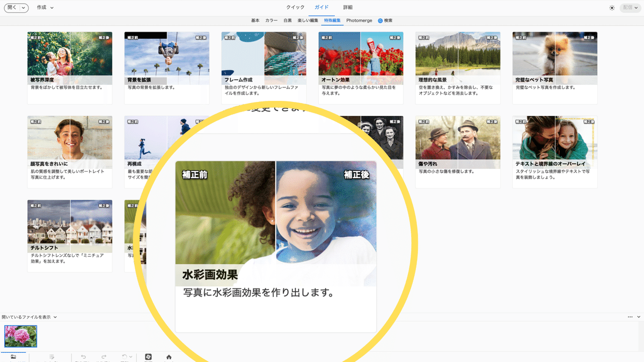Choose the 被写界深度 guided edit card
The height and width of the screenshot is (362, 644).
(x=70, y=68)
